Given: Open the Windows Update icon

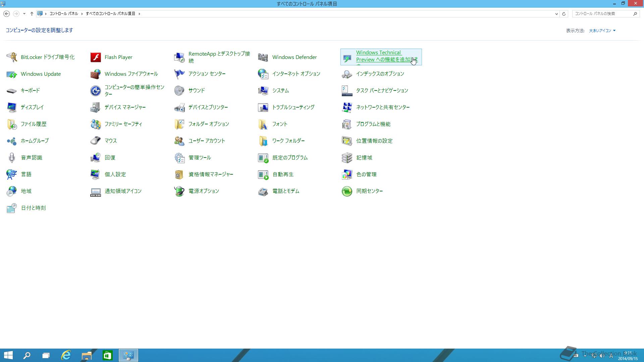Looking at the screenshot, I should (12, 74).
